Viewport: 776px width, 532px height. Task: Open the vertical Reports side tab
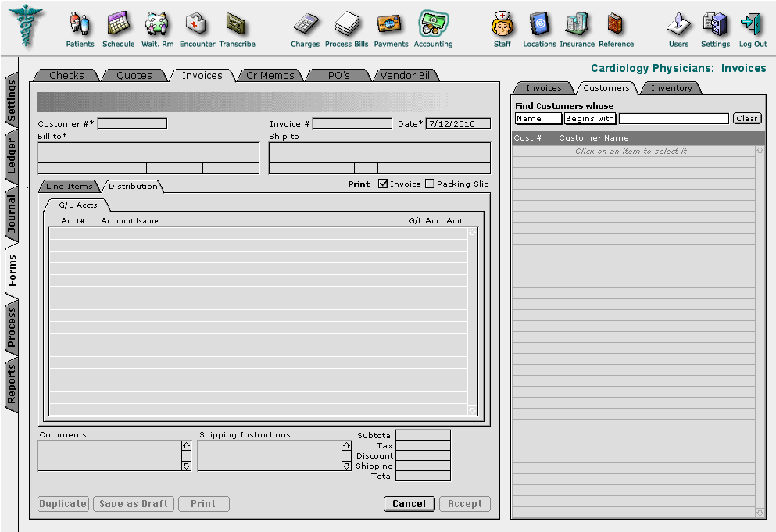[x=12, y=384]
